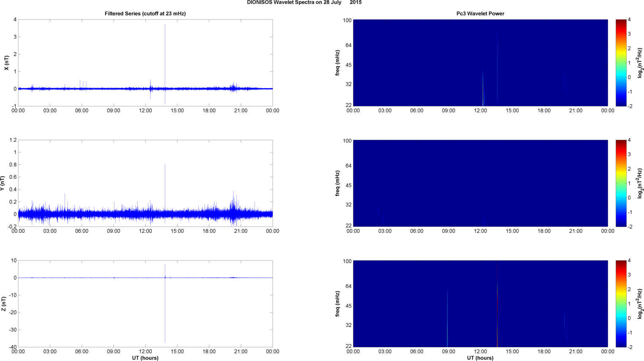Click the 'Y (nT)' axis label
The width and height of the screenshot is (644, 361).
tap(3, 183)
